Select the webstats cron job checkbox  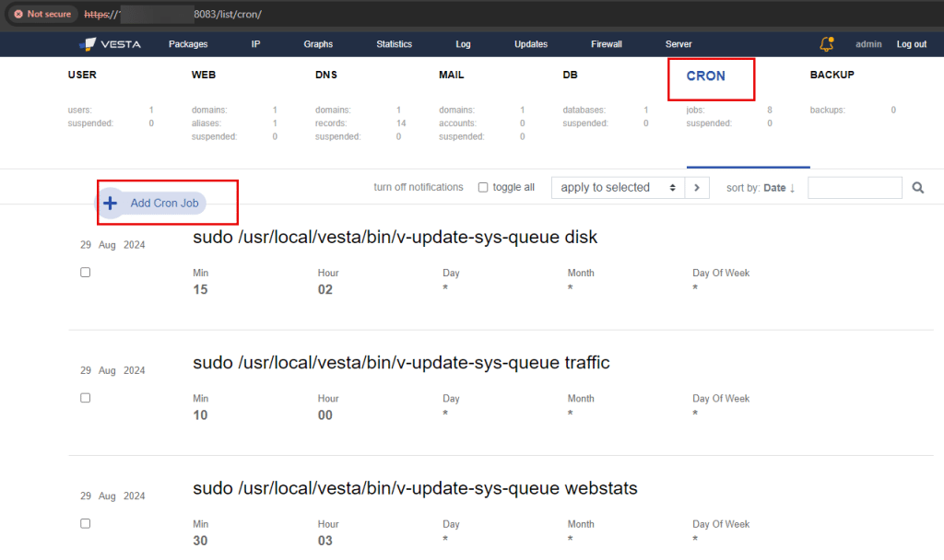point(85,523)
